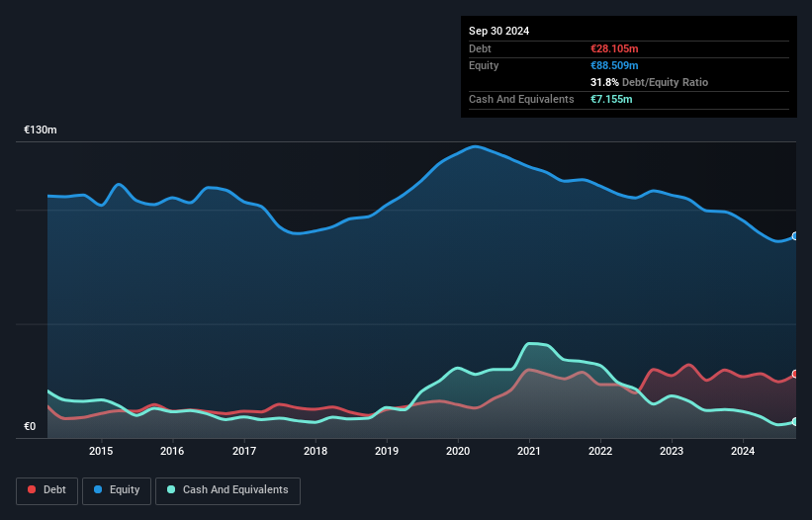Screen dimensions: 812x520
Task: Click the 2016 x-axis label
Action: 172,451
